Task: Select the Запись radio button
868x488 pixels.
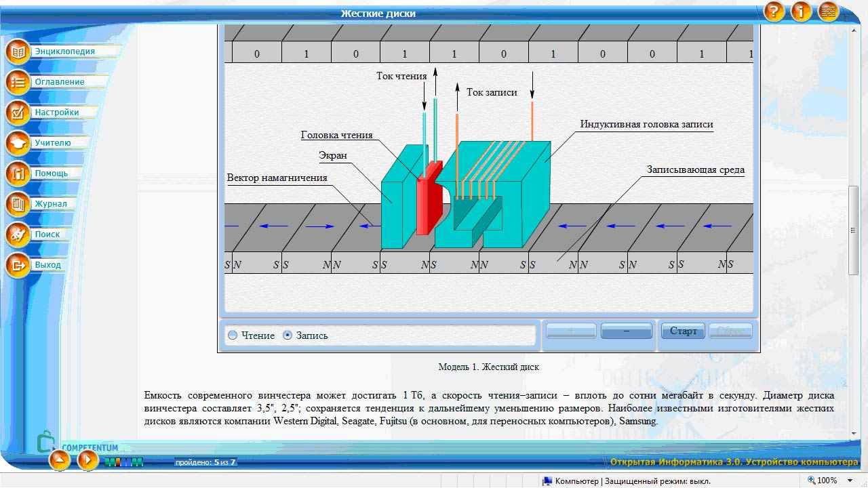Action: point(288,335)
